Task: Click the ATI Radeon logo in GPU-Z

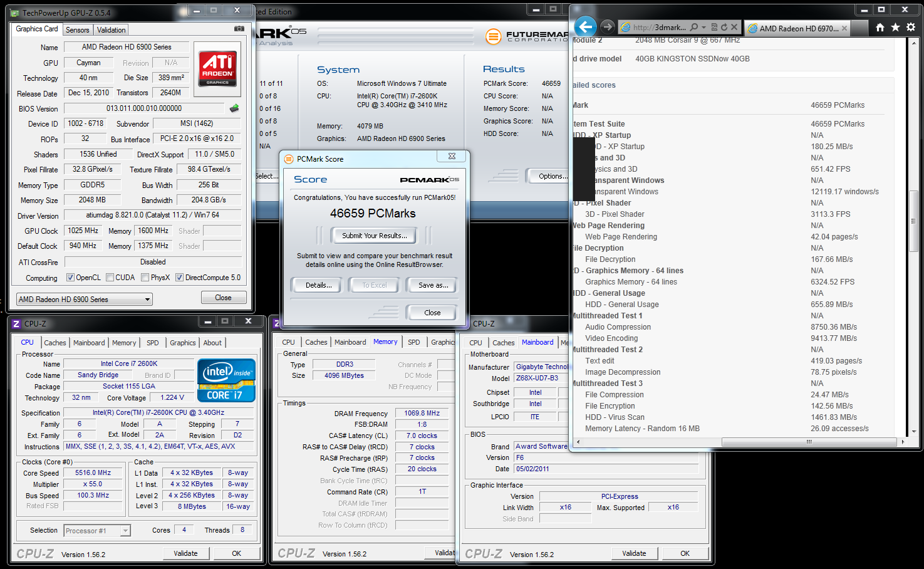Action: pos(218,68)
